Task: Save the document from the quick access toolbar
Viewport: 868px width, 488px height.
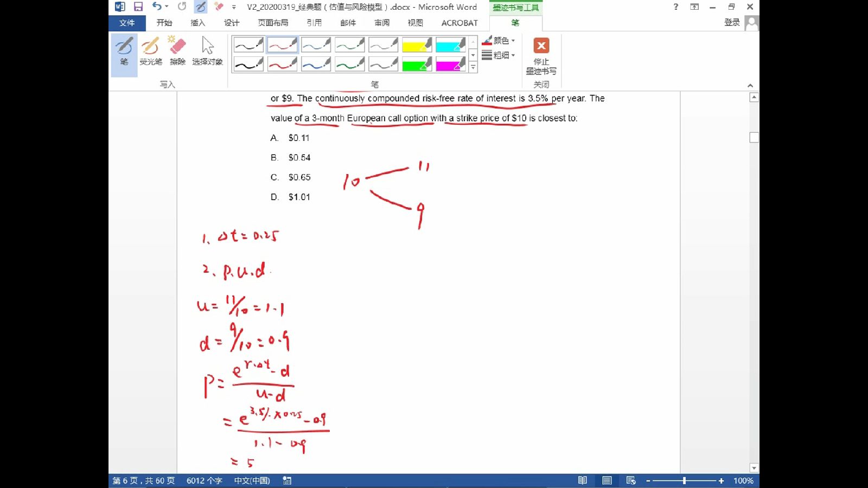Action: (x=138, y=7)
